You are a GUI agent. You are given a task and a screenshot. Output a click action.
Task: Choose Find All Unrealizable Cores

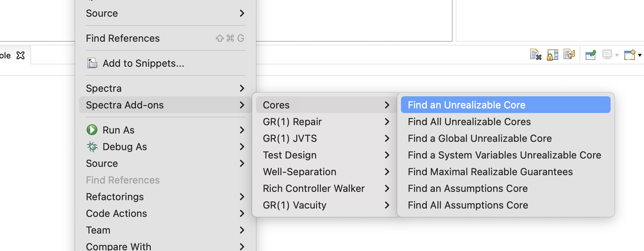point(469,122)
